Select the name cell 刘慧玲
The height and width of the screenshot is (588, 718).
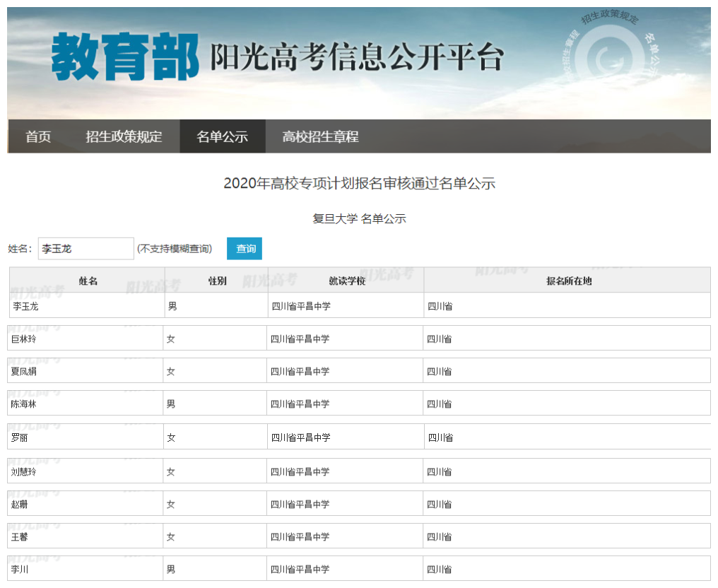pyautogui.click(x=86, y=471)
